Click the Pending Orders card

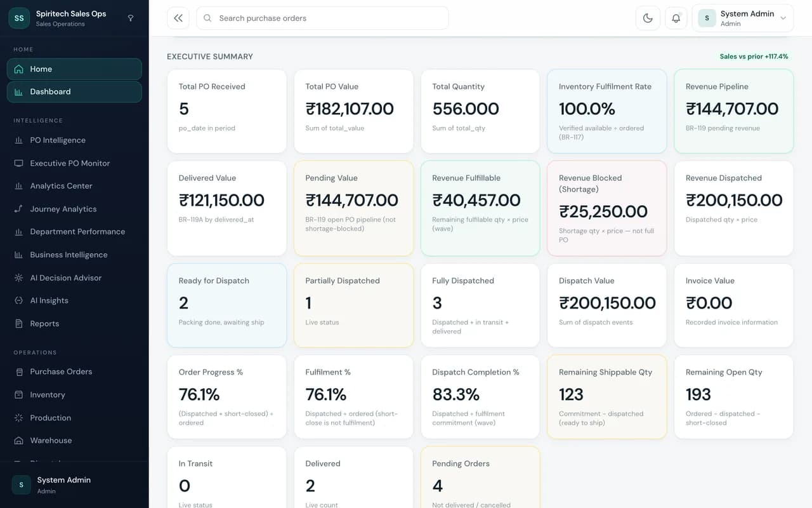(480, 478)
